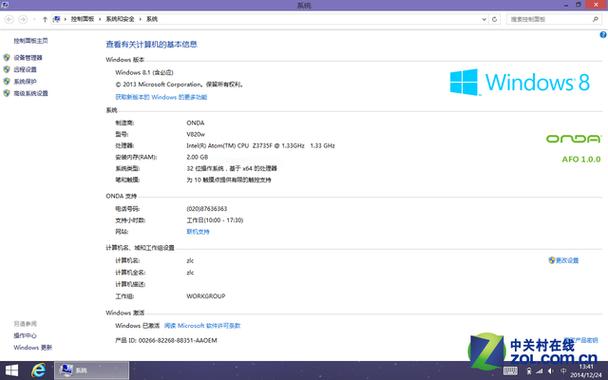Launch Internet Explorer from taskbar
The width and height of the screenshot is (608, 380).
pos(38,370)
